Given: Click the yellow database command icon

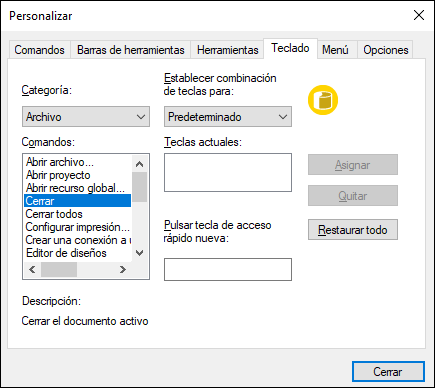Looking at the screenshot, I should [323, 100].
